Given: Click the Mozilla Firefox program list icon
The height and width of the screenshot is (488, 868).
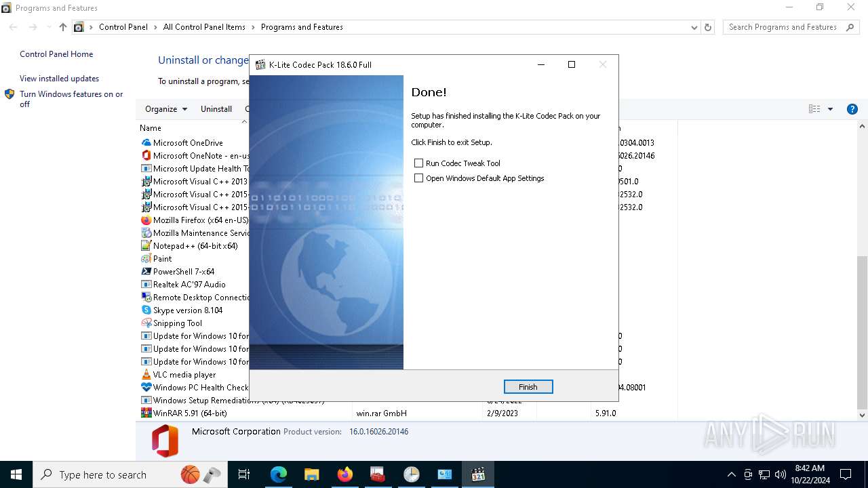Looking at the screenshot, I should 146,220.
